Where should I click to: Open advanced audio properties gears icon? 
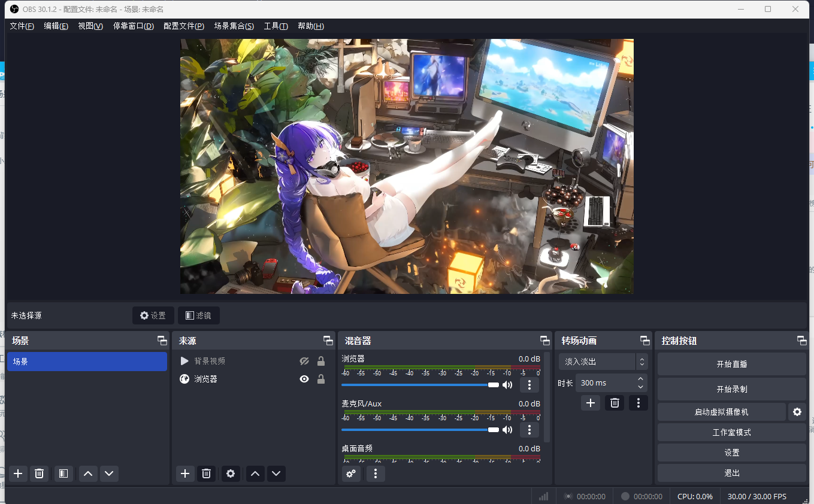(x=351, y=473)
